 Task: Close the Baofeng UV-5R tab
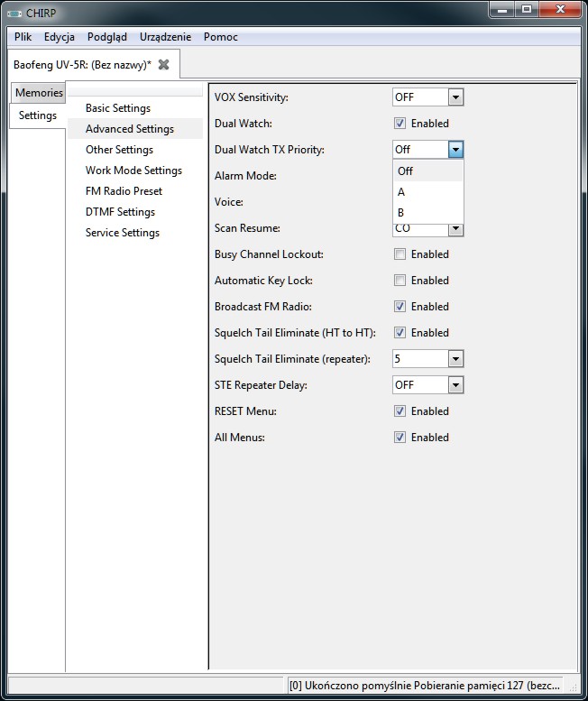(x=163, y=65)
